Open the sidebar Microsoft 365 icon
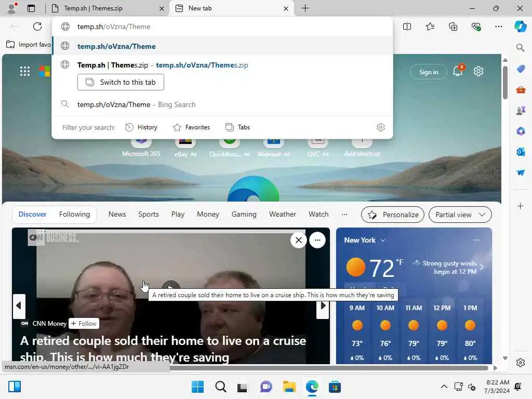532x399 pixels. pyautogui.click(x=521, y=131)
